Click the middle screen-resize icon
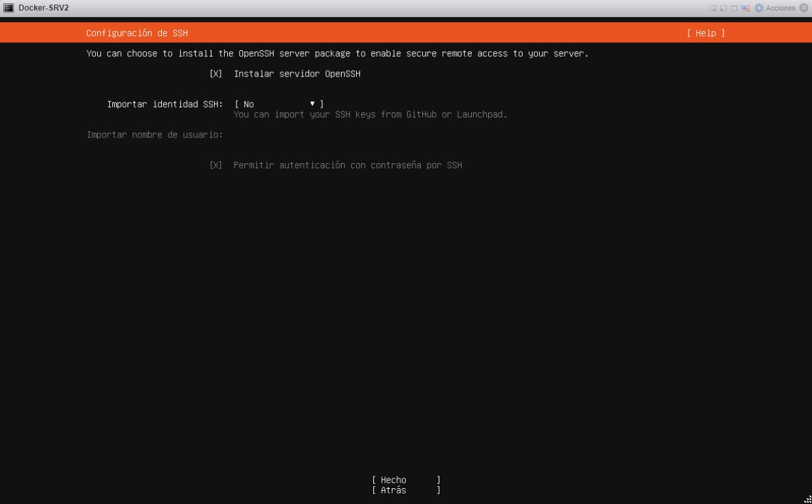Image resolution: width=812 pixels, height=504 pixels. (x=723, y=8)
